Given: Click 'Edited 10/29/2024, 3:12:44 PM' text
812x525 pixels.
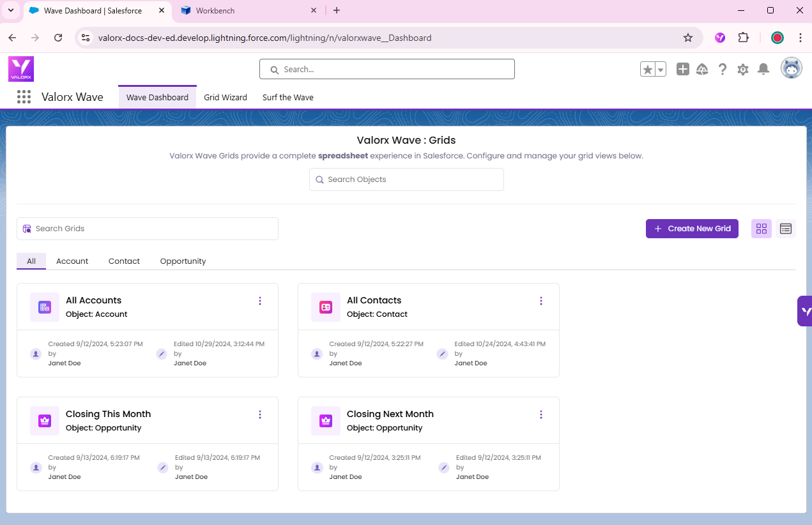Looking at the screenshot, I should [219, 344].
